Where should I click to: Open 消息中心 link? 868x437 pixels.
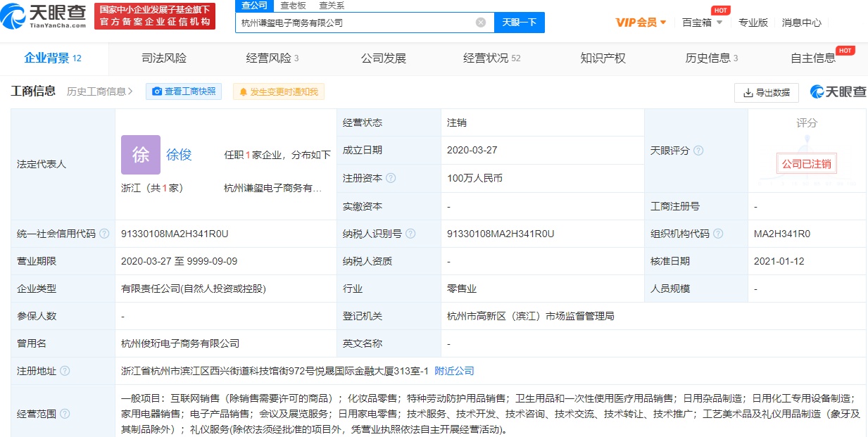click(802, 23)
